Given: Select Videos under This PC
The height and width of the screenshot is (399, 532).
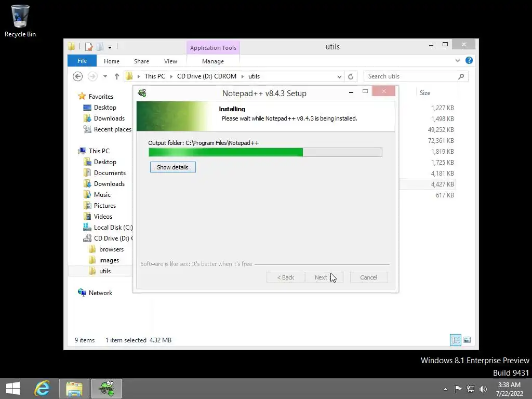Looking at the screenshot, I should click(103, 216).
